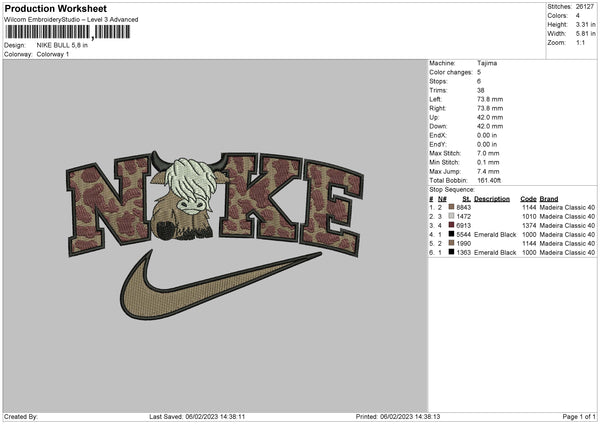Click the maroon swatch beside 6913
The image size is (600, 424).
click(452, 225)
